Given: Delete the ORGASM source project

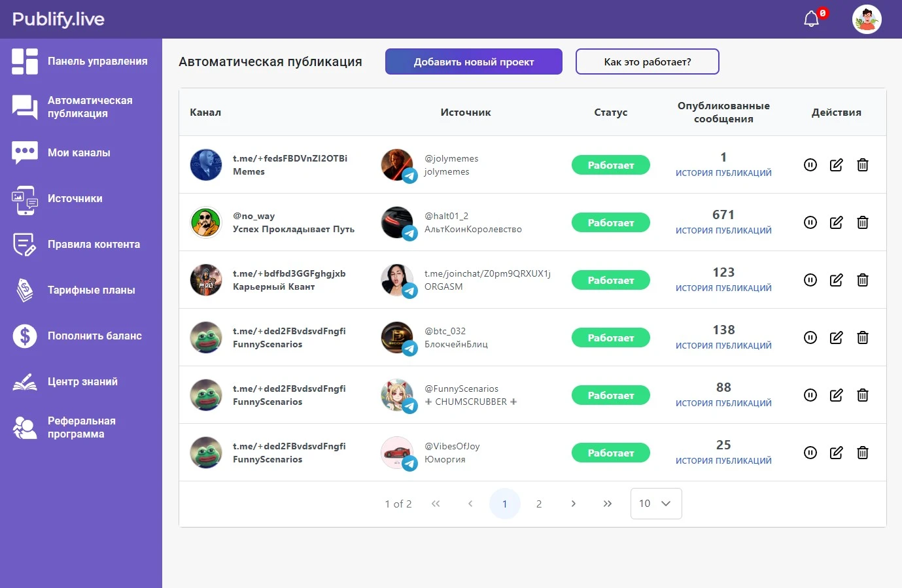Looking at the screenshot, I should point(862,280).
